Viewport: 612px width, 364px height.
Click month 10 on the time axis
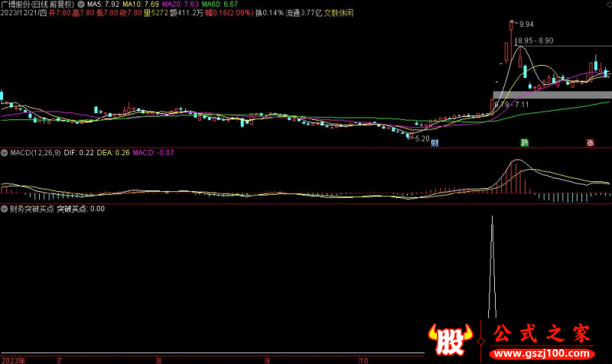364,360
